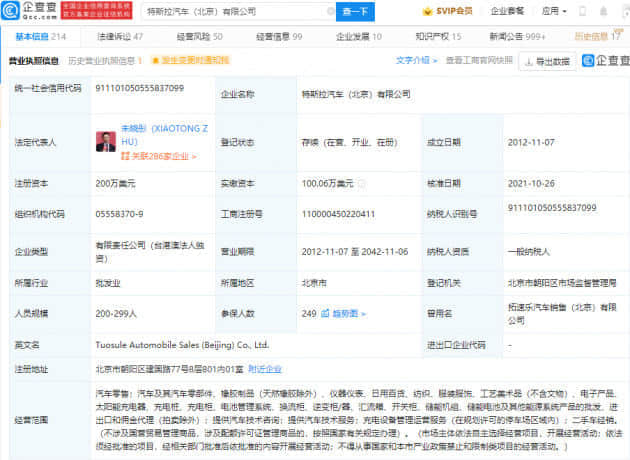Click the red 全国企业信用查询系统 banner badge
Image resolution: width=630 pixels, height=460 pixels.
pyautogui.click(x=96, y=10)
